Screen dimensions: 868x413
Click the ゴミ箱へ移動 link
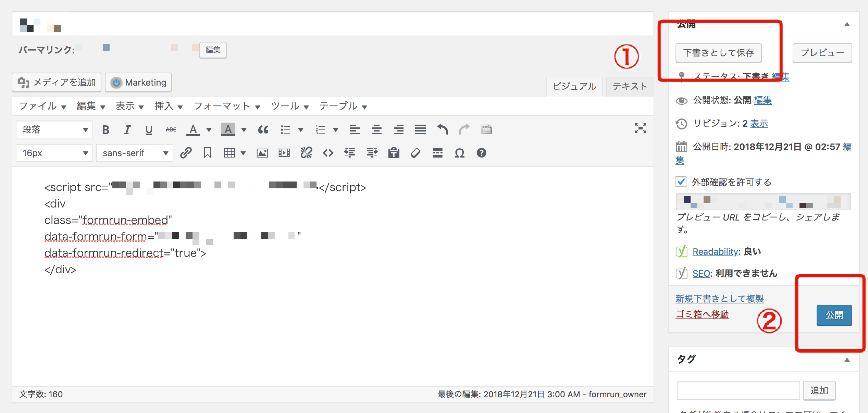coord(702,314)
